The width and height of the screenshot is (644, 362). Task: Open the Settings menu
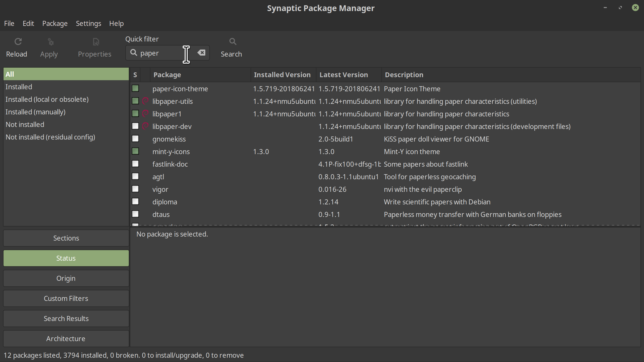88,23
